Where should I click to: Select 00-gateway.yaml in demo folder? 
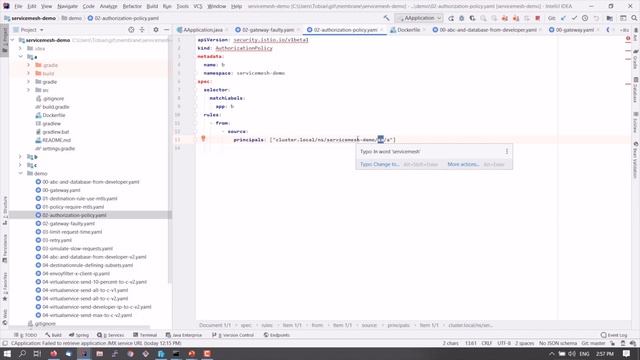click(x=61, y=190)
